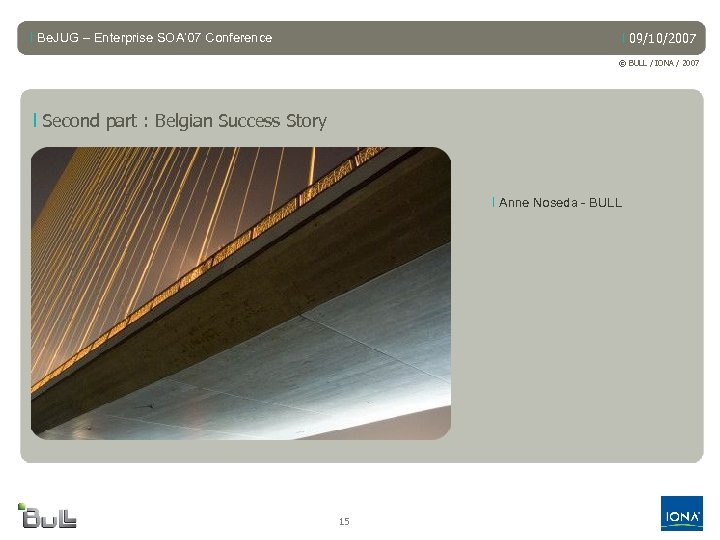Select the bridge photograph on the slide
The width and height of the screenshot is (720, 540).
241,293
